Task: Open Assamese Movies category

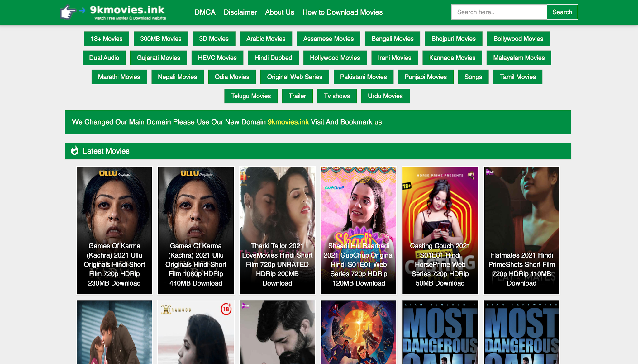Action: tap(328, 39)
